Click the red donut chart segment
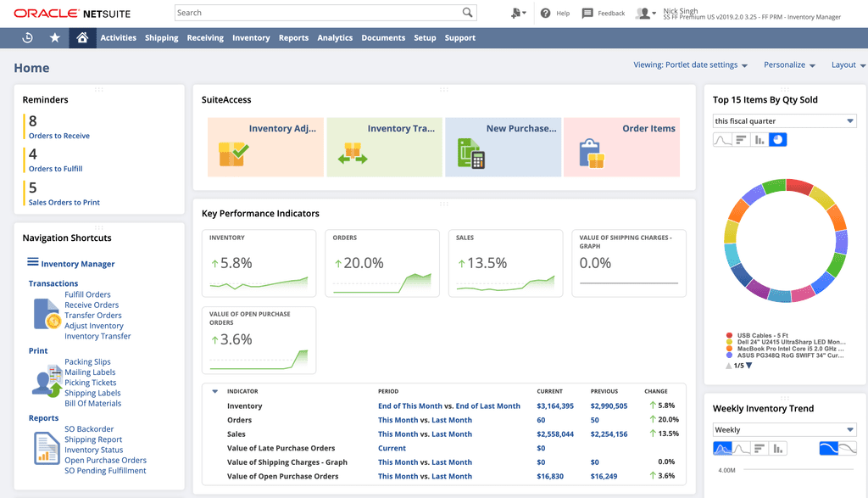The width and height of the screenshot is (868, 498). (798, 186)
